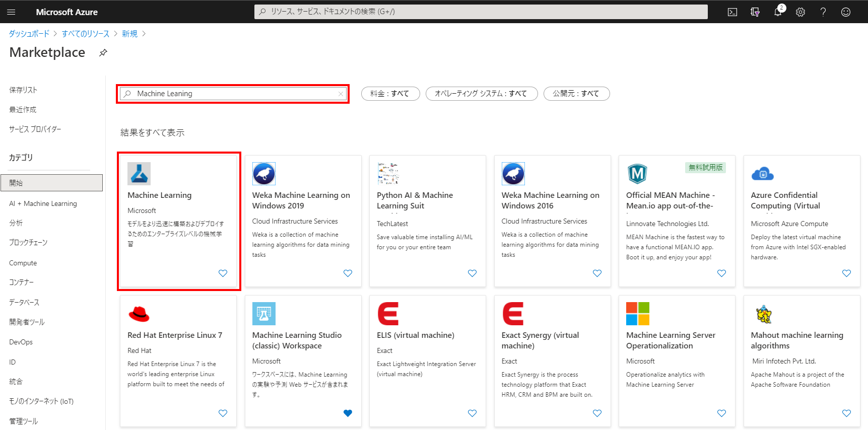The width and height of the screenshot is (868, 430).
Task: Select the 開発者ツール category
Action: click(27, 322)
